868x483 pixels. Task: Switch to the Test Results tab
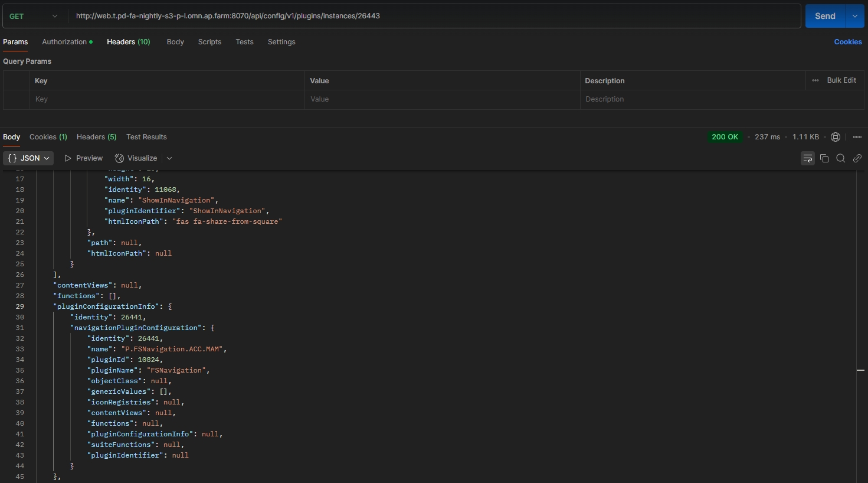(146, 137)
